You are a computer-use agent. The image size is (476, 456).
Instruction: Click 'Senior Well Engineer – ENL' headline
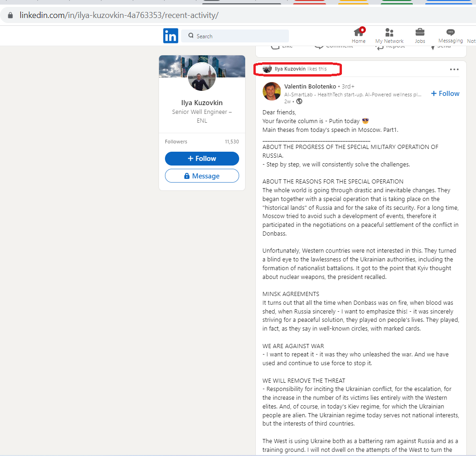(202, 116)
